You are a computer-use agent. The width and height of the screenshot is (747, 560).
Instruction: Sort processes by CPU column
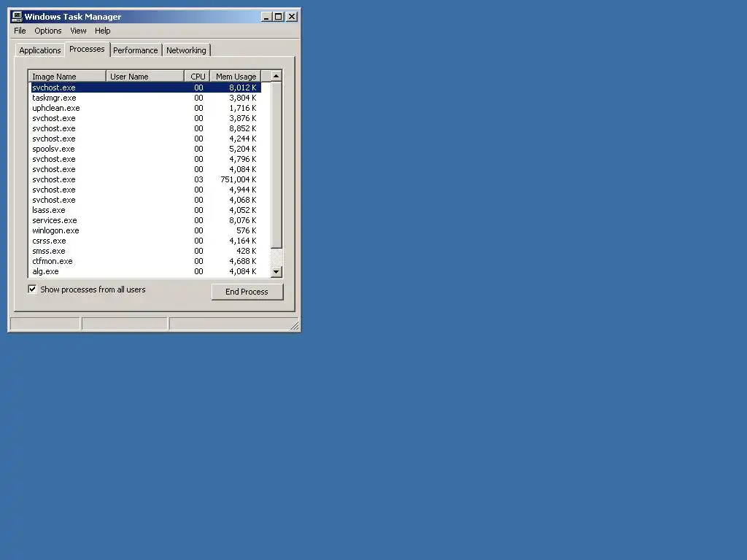pyautogui.click(x=197, y=76)
